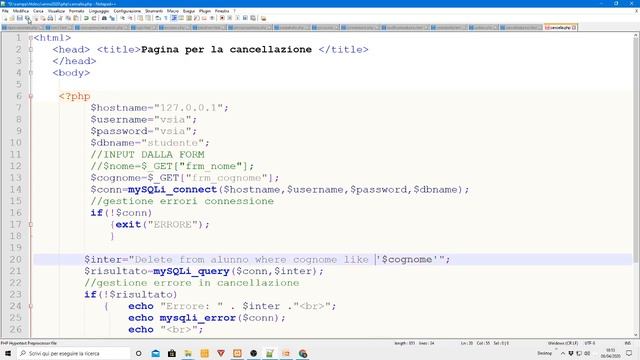Open the Replace dialog from the toolbar
640x360 pixels.
(x=112, y=18)
